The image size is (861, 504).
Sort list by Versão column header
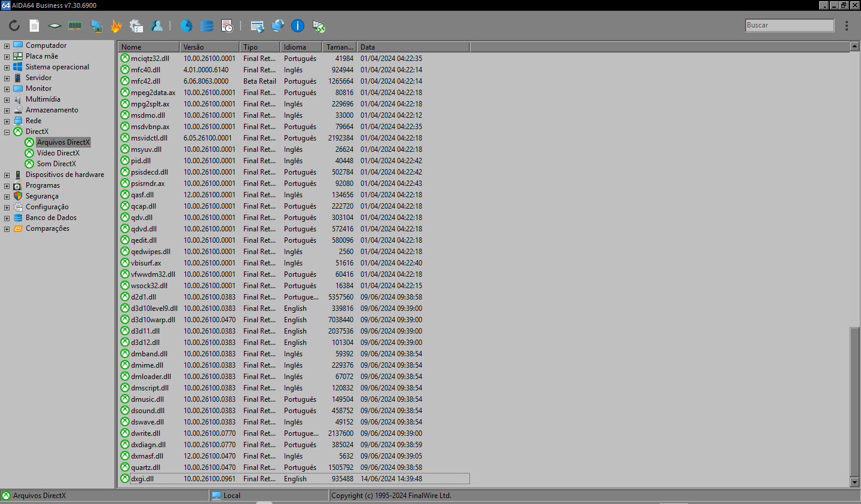pyautogui.click(x=210, y=47)
